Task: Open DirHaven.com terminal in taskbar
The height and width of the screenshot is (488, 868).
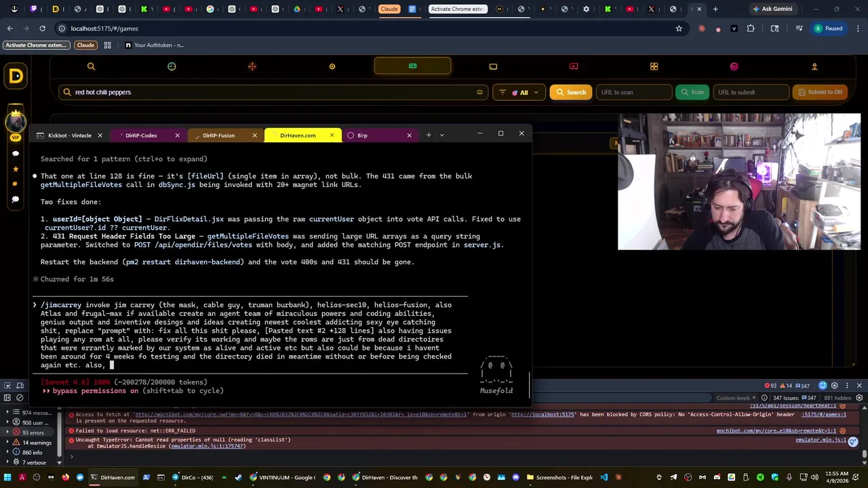Action: pos(113,477)
